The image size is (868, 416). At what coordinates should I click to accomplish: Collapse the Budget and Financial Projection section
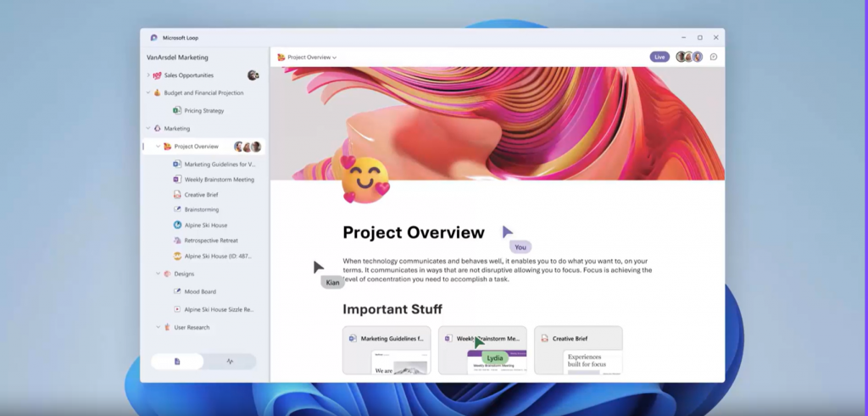coord(147,93)
